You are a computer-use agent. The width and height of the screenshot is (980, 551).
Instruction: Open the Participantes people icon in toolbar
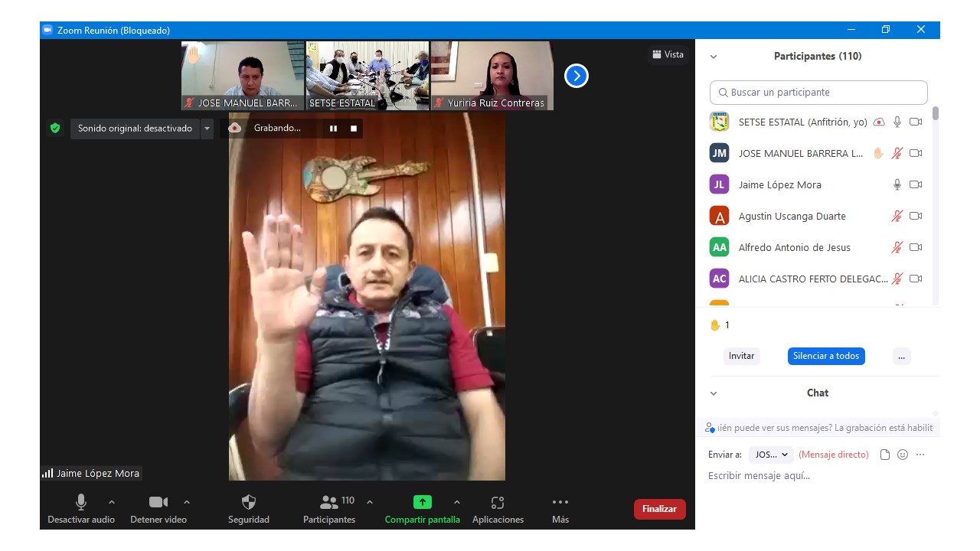click(329, 502)
